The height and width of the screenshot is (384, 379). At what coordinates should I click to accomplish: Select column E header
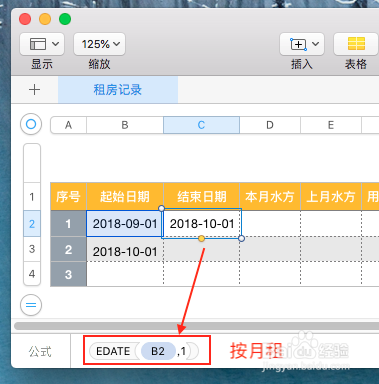(x=331, y=125)
